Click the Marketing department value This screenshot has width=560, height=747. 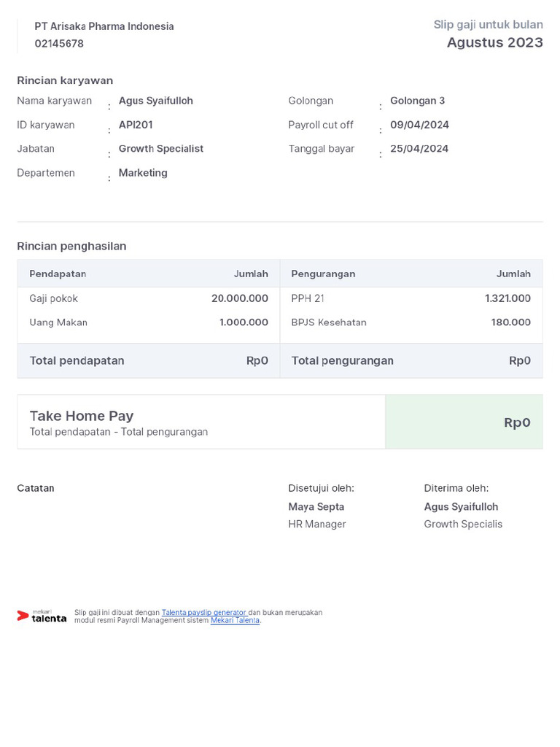[143, 173]
